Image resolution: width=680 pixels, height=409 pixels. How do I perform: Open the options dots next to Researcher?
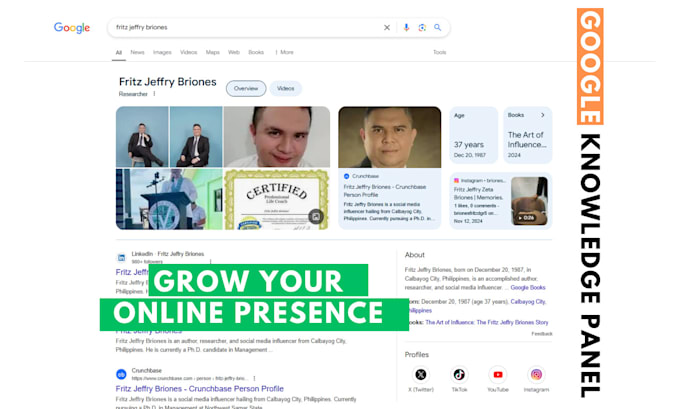click(154, 94)
